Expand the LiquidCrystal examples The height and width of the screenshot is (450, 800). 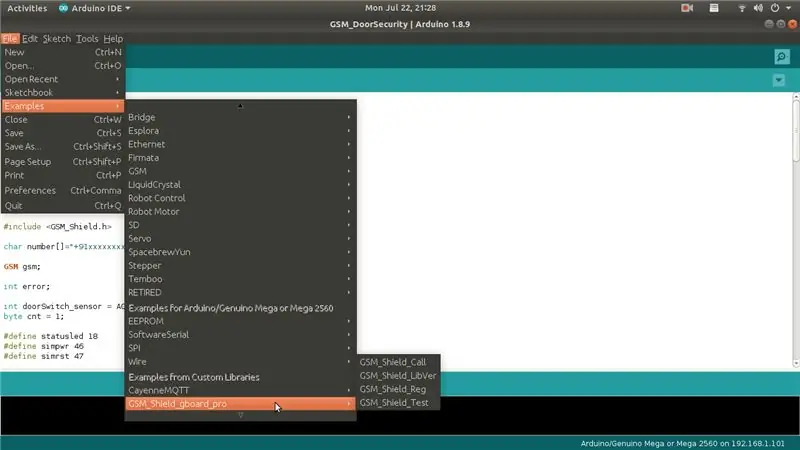point(240,185)
